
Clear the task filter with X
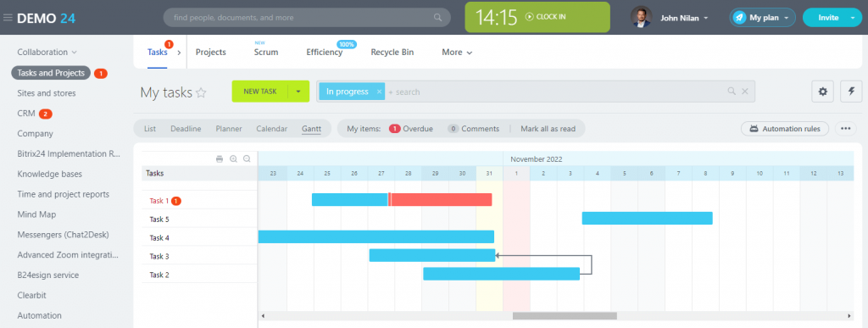click(745, 92)
